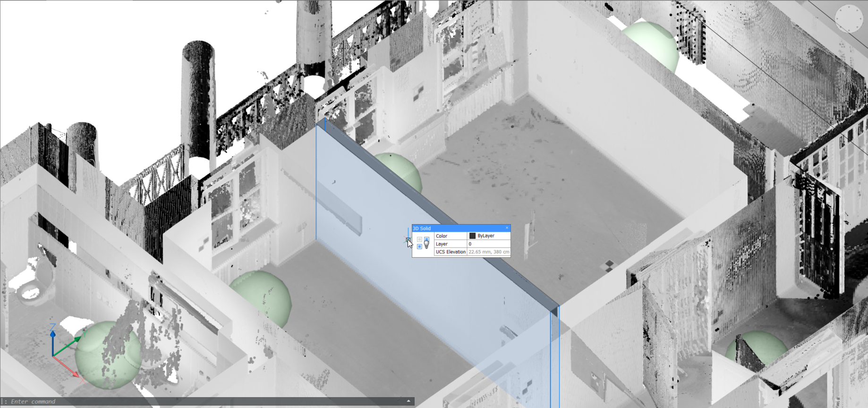Click the left arrow of LookFrom widget
The width and height of the screenshot is (868, 408).
pos(837,19)
